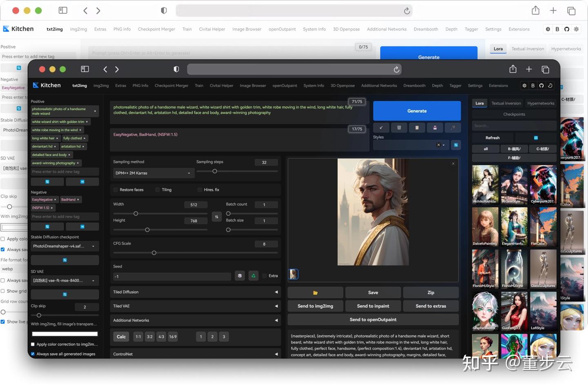Image resolution: width=588 pixels, height=388 pixels.
Task: Swap width and height with arrows button
Action: point(216,217)
